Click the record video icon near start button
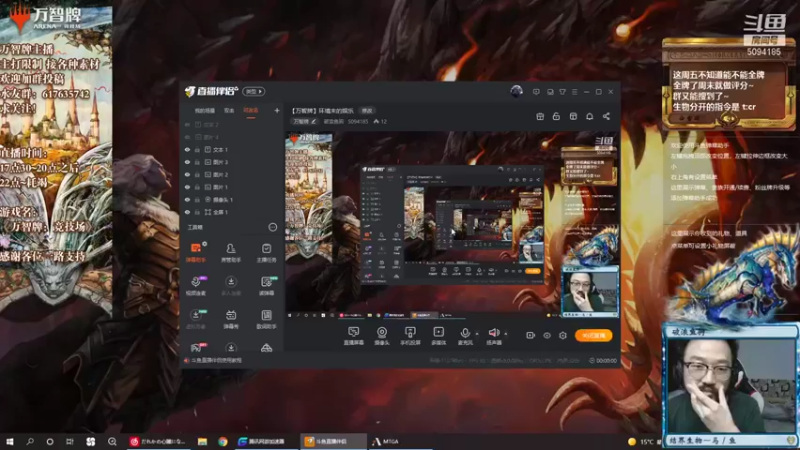The height and width of the screenshot is (450, 800). click(x=530, y=335)
